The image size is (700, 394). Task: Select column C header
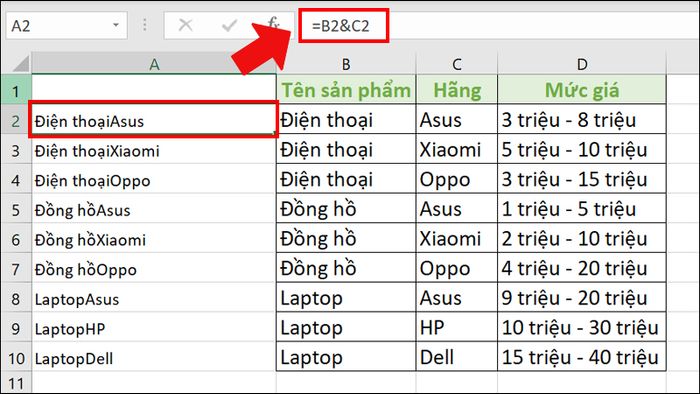point(457,64)
